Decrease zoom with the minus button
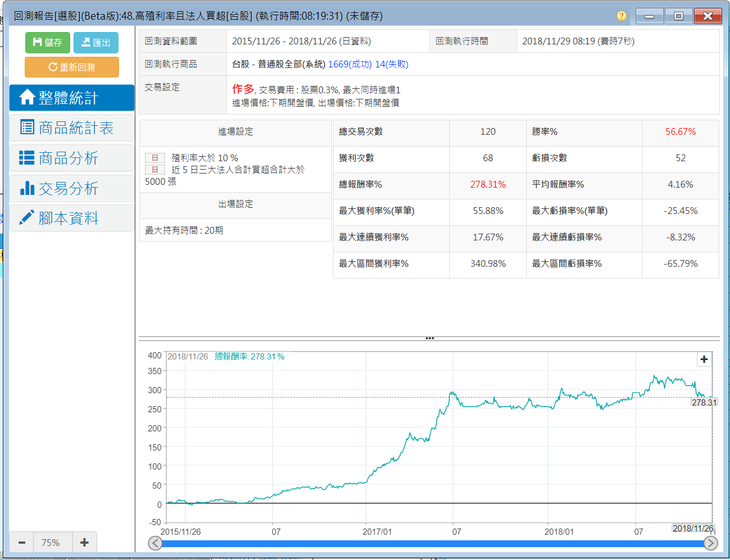 22,543
